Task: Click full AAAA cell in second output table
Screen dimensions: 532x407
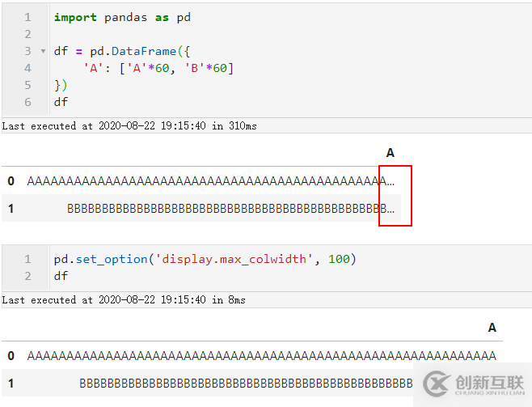Action: [262, 356]
